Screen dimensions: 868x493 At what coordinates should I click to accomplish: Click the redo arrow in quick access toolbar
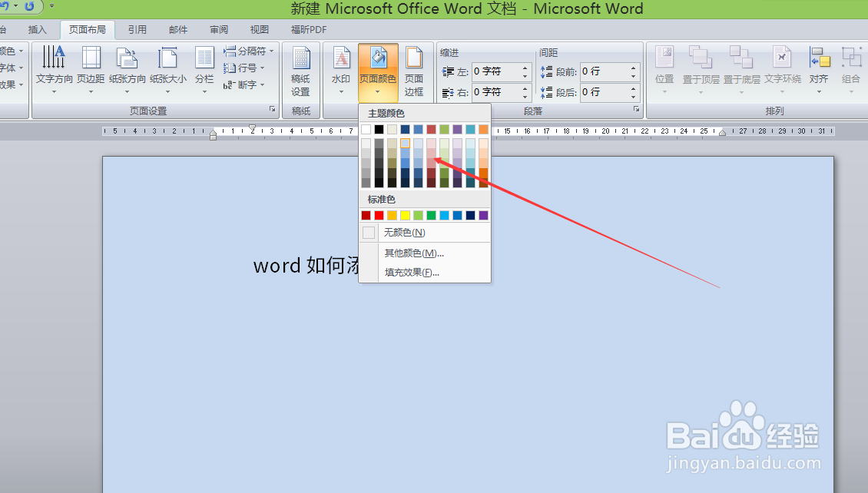coord(29,6)
